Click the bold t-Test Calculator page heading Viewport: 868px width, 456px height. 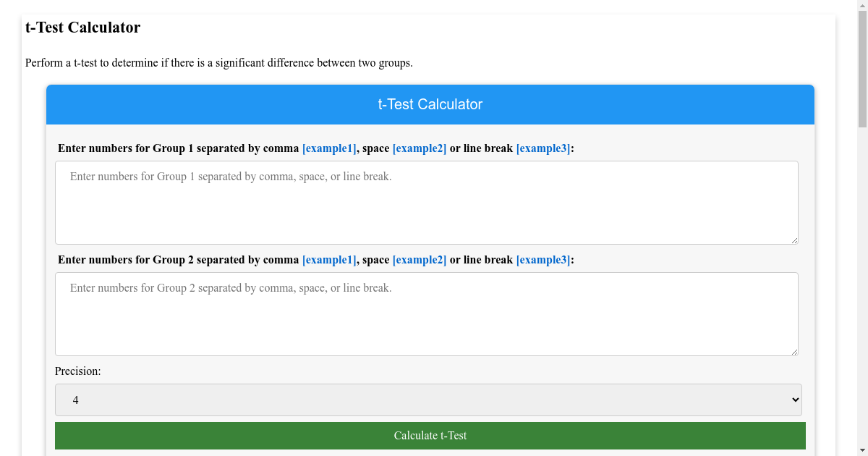pos(82,28)
